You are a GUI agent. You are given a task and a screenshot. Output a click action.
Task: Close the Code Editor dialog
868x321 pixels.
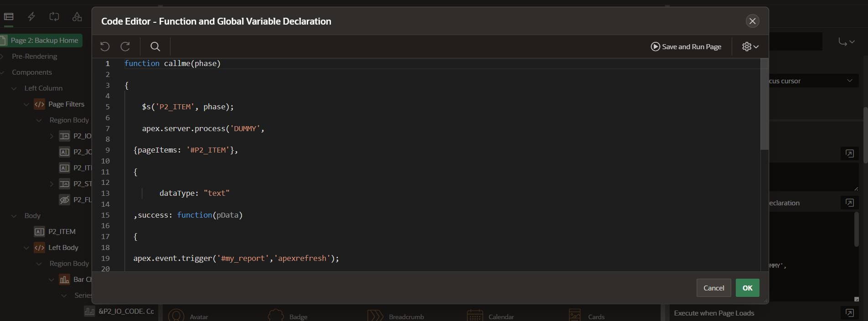(x=753, y=21)
